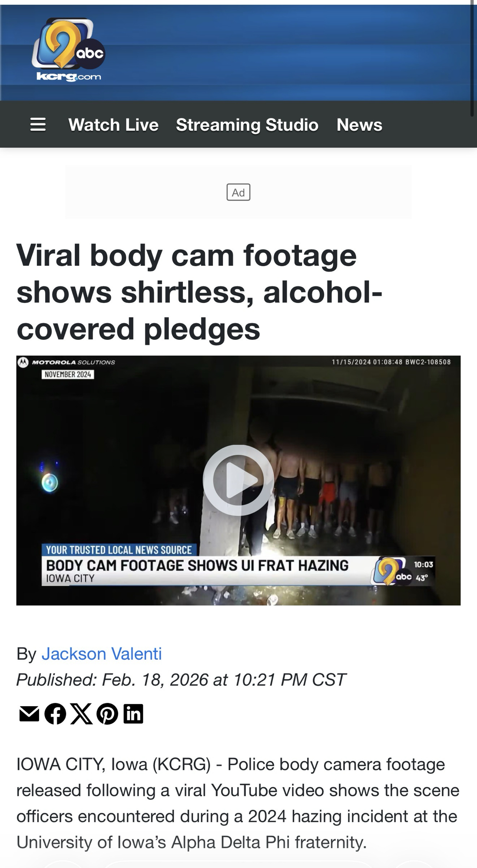Click the published date line
The width and height of the screenshot is (477, 868).
pos(181,680)
